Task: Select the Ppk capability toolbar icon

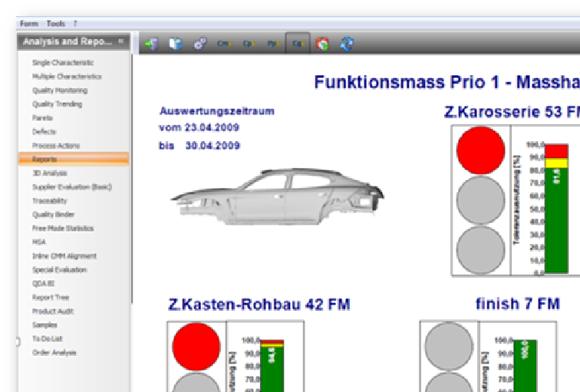Action: coord(273,44)
